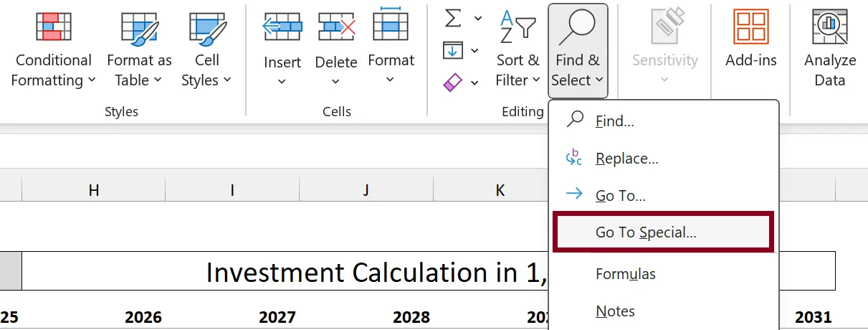Click the Insert cells icon
The height and width of the screenshot is (330, 868).
pyautogui.click(x=282, y=27)
